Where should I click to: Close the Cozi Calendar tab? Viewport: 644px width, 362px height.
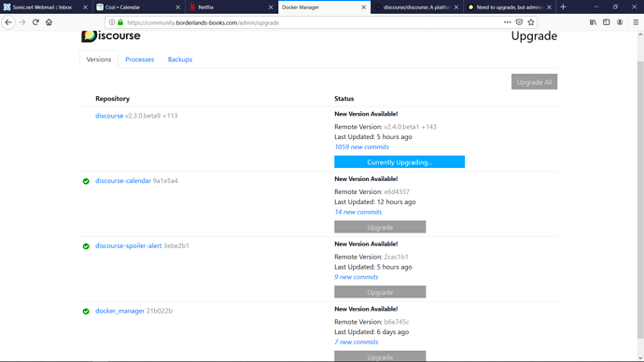[x=178, y=7]
